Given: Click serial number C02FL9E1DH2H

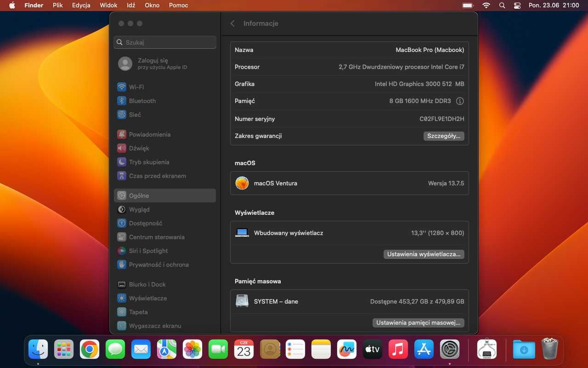Looking at the screenshot, I should click(442, 119).
